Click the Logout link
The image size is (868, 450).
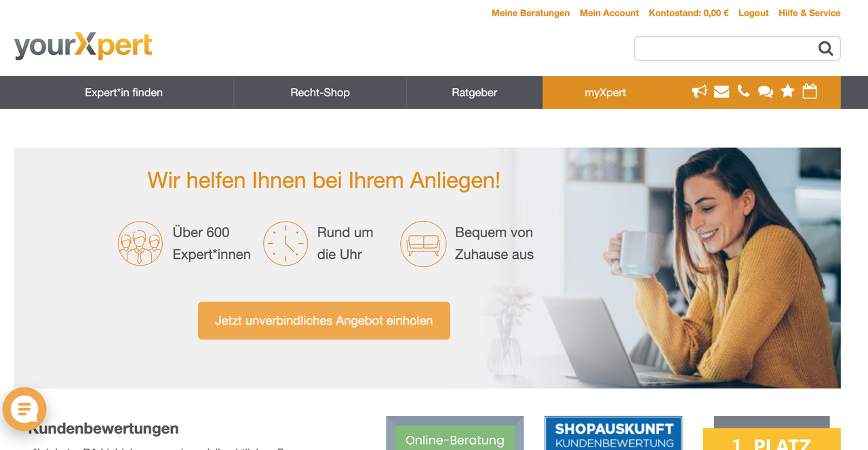[753, 13]
